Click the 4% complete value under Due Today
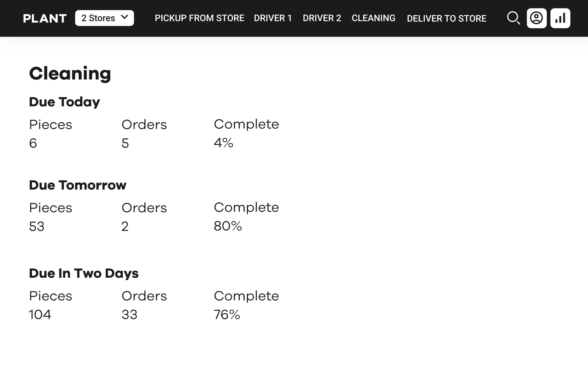The width and height of the screenshot is (588, 368). point(223,143)
